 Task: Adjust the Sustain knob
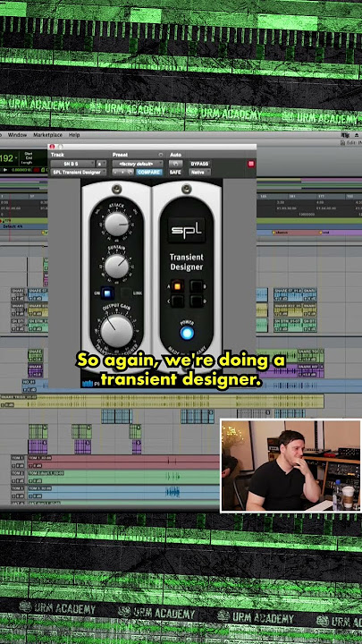pyautogui.click(x=116, y=267)
